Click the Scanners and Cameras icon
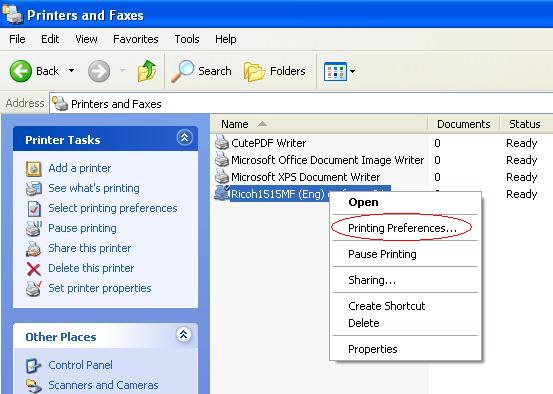 pyautogui.click(x=34, y=386)
